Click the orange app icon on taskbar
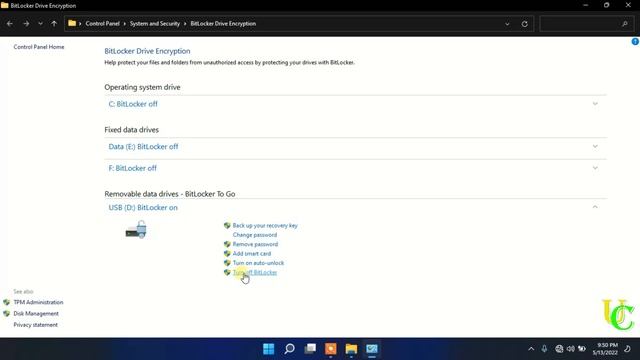The height and width of the screenshot is (360, 640). pos(331,349)
